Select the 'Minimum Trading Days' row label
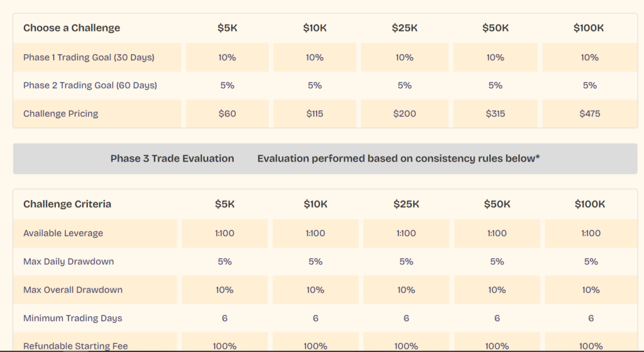 [71, 318]
